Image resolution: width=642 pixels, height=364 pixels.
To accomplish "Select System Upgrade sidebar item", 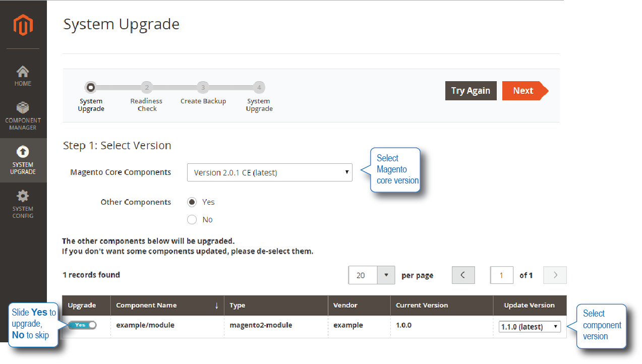I will (x=23, y=160).
